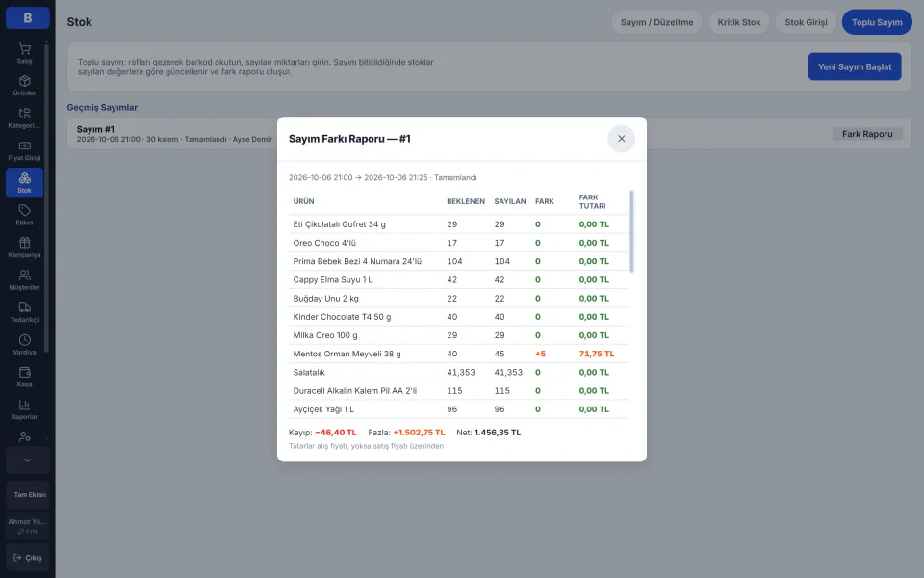Viewport: 924px width, 578px height.
Task: Click the Ahmet Yıl... PIN user button
Action: click(x=28, y=526)
